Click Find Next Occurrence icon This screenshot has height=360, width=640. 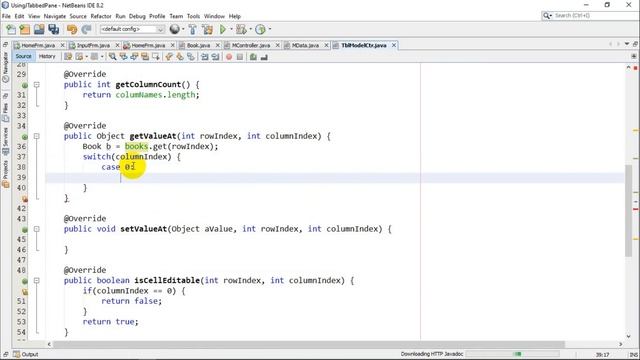click(x=134, y=57)
